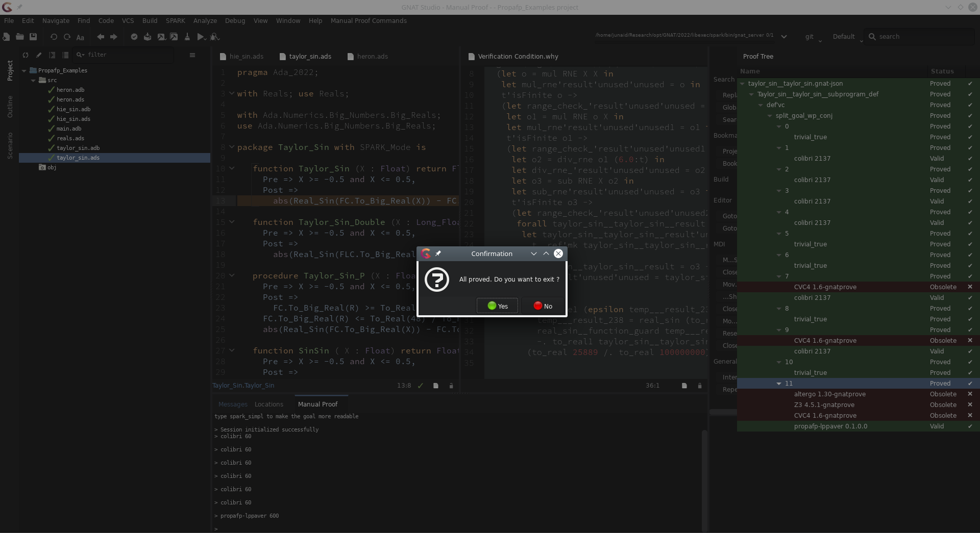Click the build all hammer icon

click(174, 37)
